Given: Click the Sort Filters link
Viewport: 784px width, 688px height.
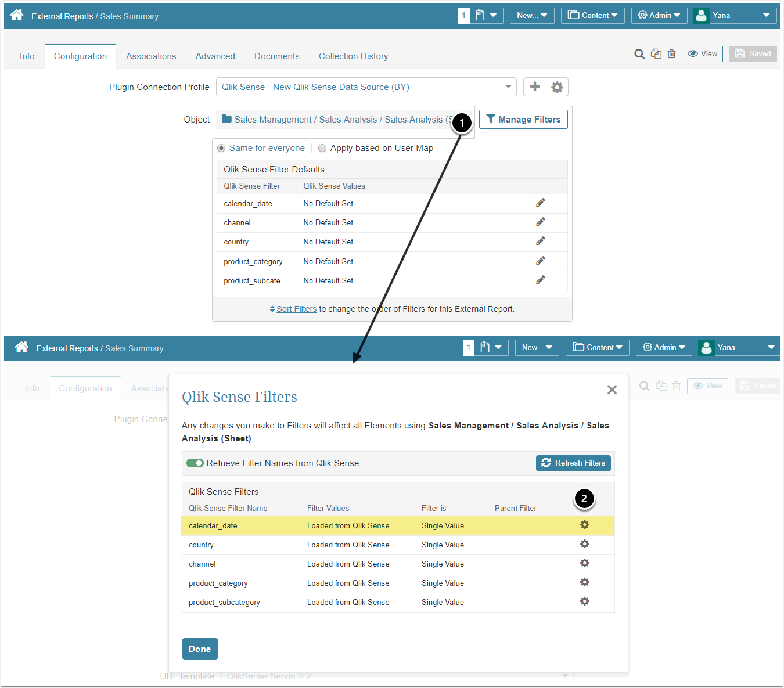Looking at the screenshot, I should tap(296, 309).
